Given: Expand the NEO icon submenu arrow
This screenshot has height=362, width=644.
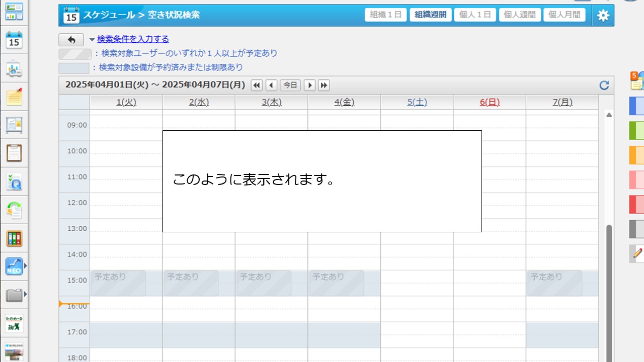Looking at the screenshot, I should click(25, 265).
